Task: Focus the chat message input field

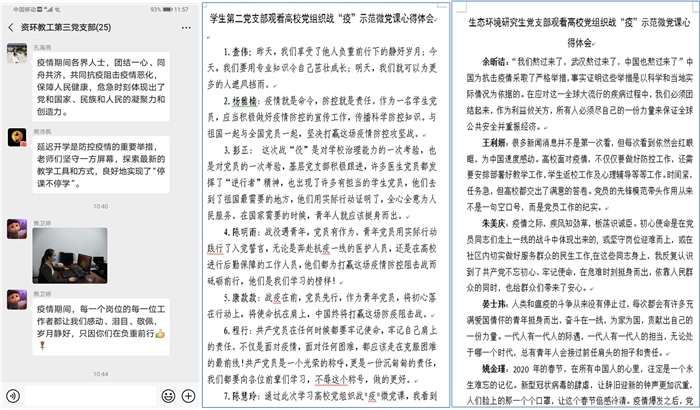Action: tap(90, 396)
